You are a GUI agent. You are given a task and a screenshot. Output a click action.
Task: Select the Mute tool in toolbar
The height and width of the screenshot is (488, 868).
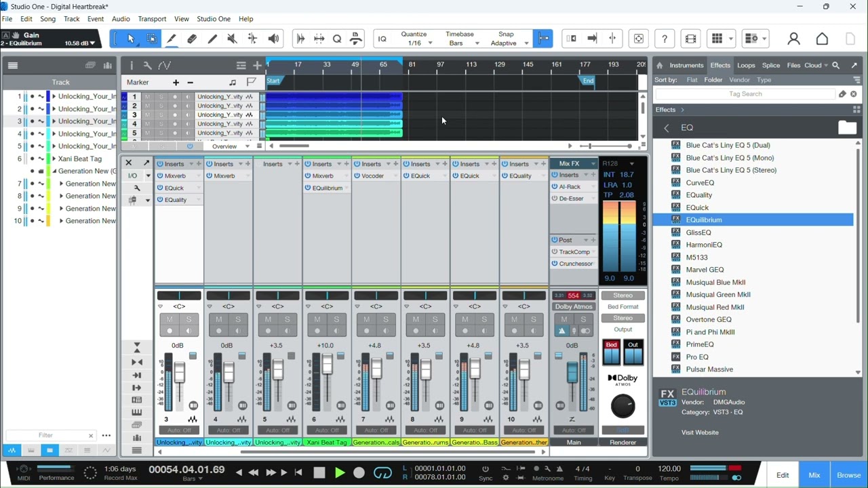232,39
